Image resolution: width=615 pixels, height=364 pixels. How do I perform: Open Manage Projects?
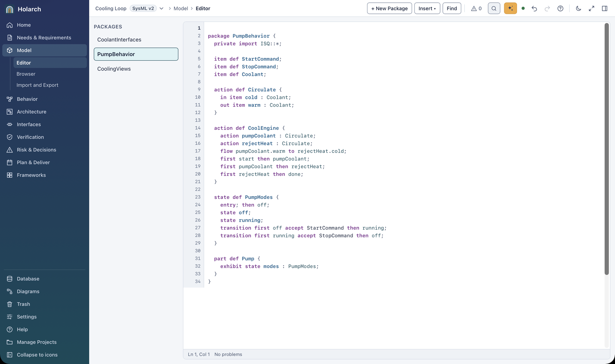pos(45,342)
